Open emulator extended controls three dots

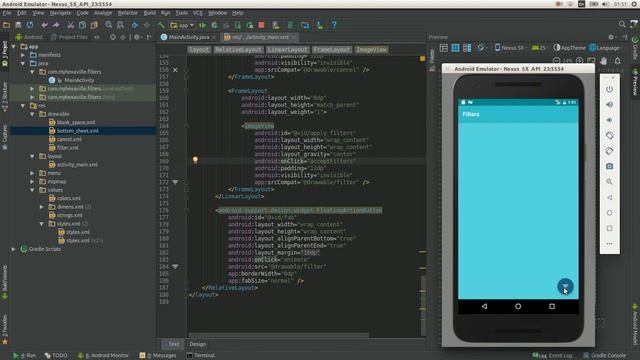tap(609, 244)
